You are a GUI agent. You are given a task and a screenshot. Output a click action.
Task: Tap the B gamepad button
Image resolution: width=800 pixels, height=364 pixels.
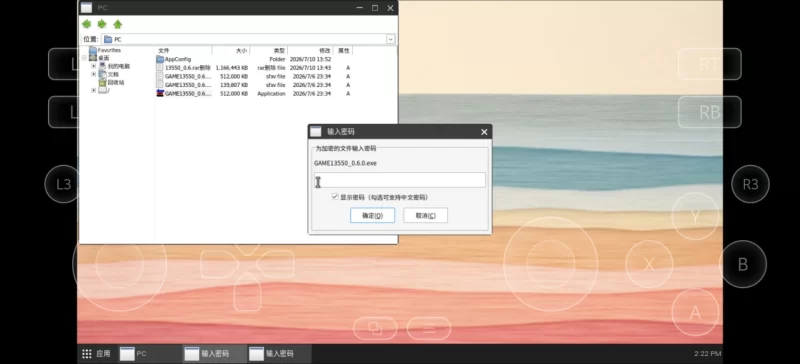click(743, 264)
